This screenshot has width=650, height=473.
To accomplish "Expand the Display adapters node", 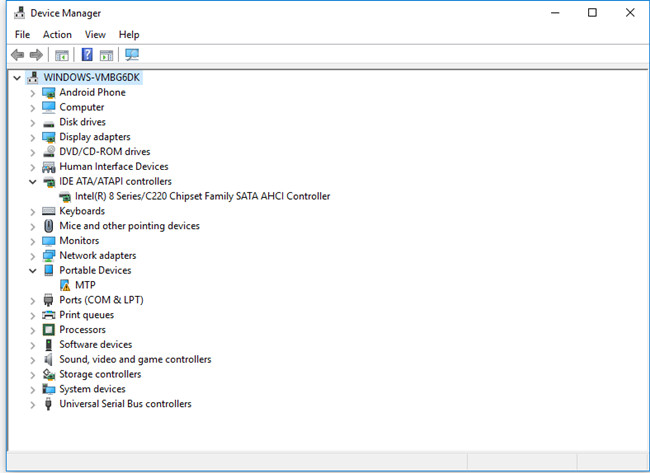I will pos(33,138).
